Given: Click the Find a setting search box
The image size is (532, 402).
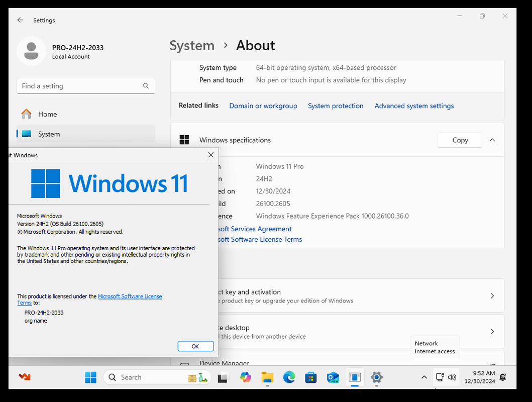Looking at the screenshot, I should click(86, 86).
